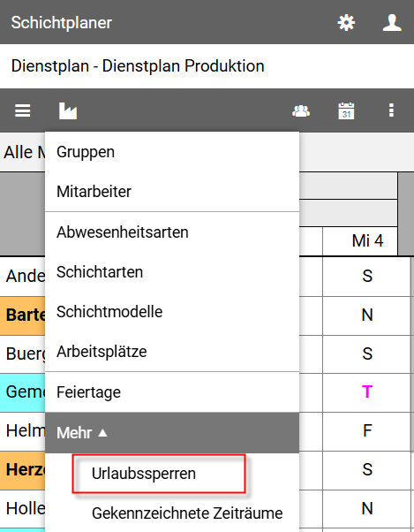Open Schichtarten menu entry

172,272
